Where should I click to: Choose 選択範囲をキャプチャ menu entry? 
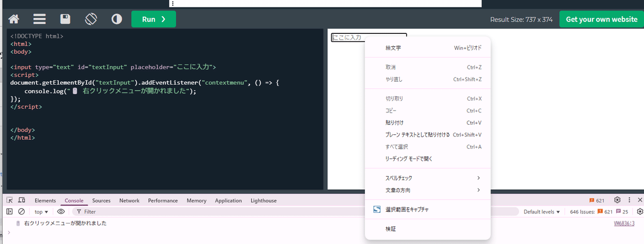427,210
